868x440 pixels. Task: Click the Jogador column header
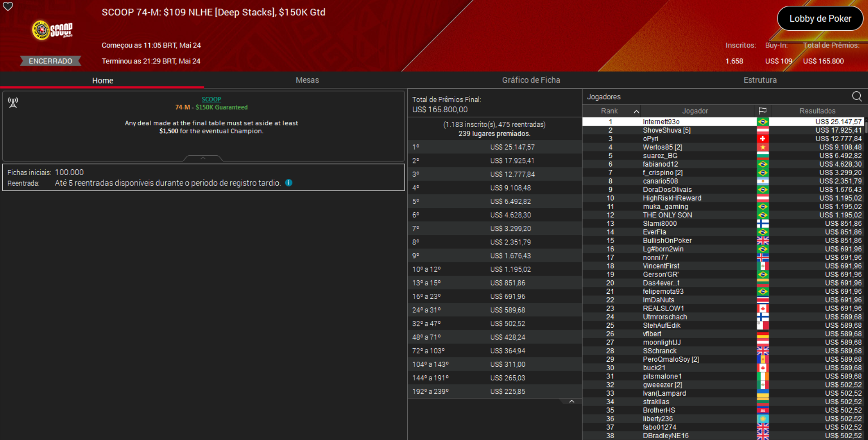(695, 111)
